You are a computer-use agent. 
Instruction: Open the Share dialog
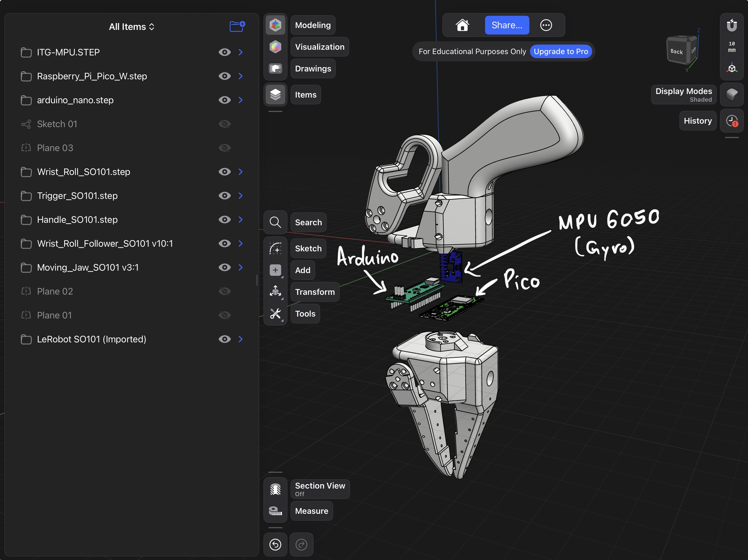tap(507, 25)
